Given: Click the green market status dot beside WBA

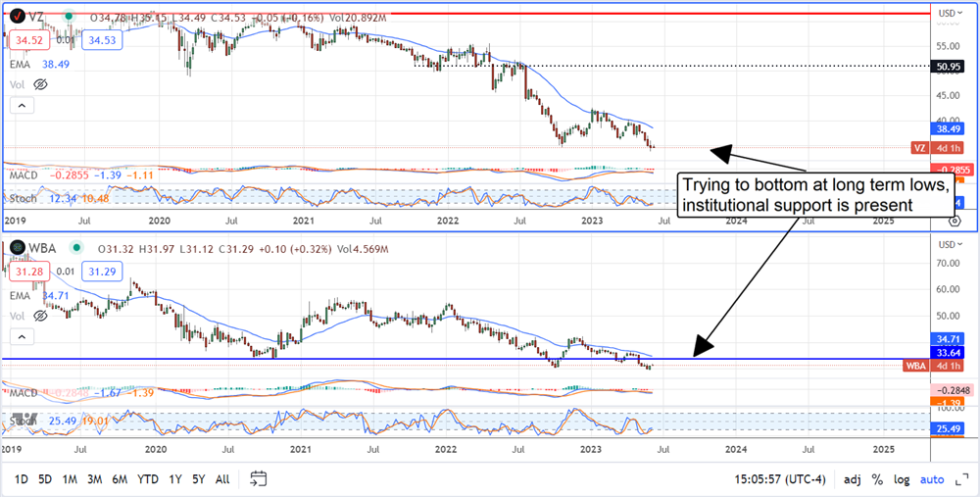Looking at the screenshot, I should (x=76, y=248).
